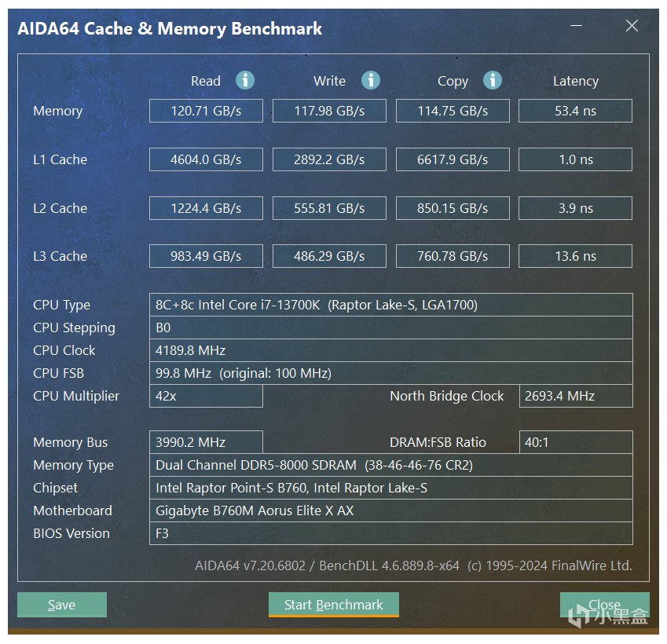667x644 pixels.
Task: Select L3 Cache latency 13.6 ns
Action: (575, 256)
